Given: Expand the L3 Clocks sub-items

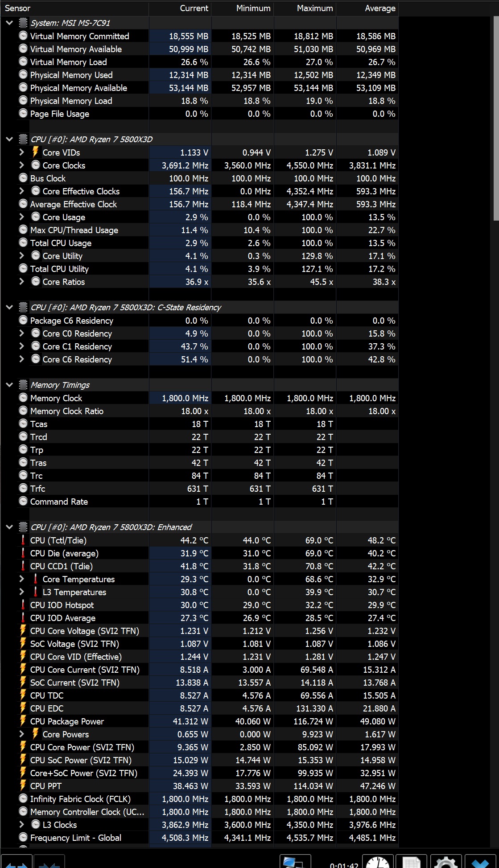Looking at the screenshot, I should coord(22,825).
